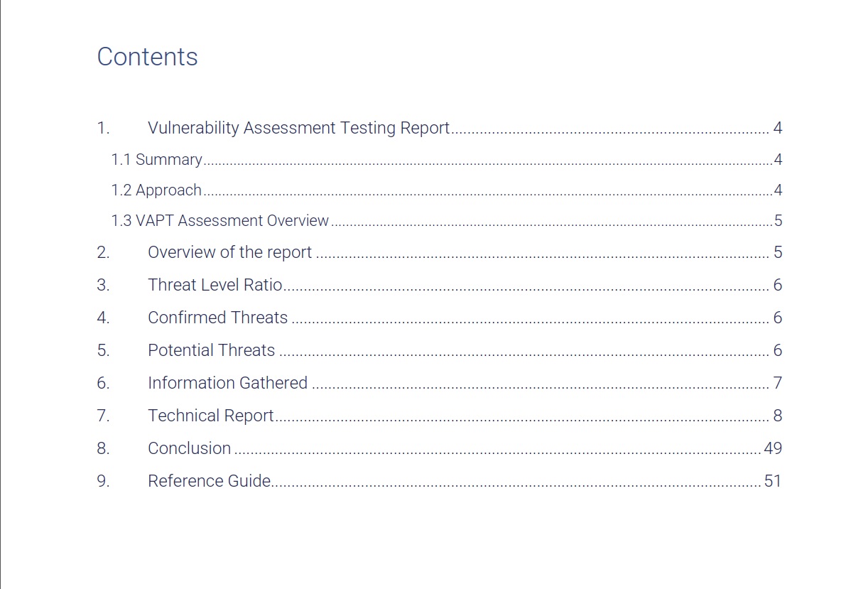Go to the Technical Report section

click(210, 416)
